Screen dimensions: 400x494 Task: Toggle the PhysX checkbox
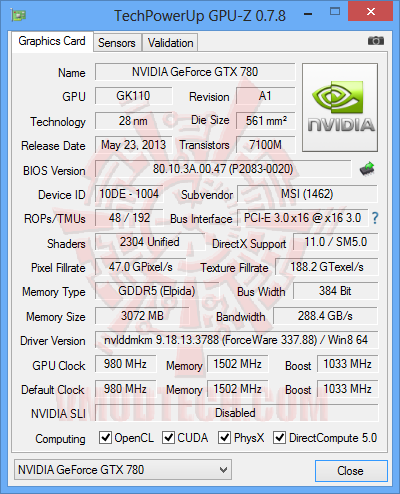[x=224, y=437]
